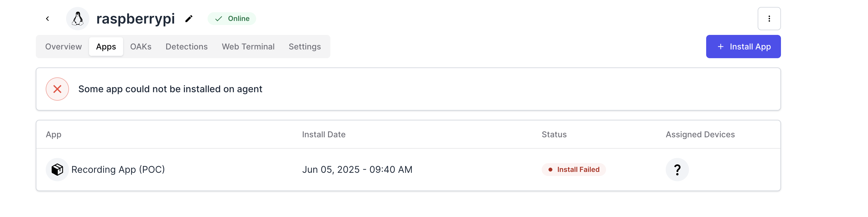Click the Linux penguin device icon
This screenshot has height=217, width=868.
78,19
